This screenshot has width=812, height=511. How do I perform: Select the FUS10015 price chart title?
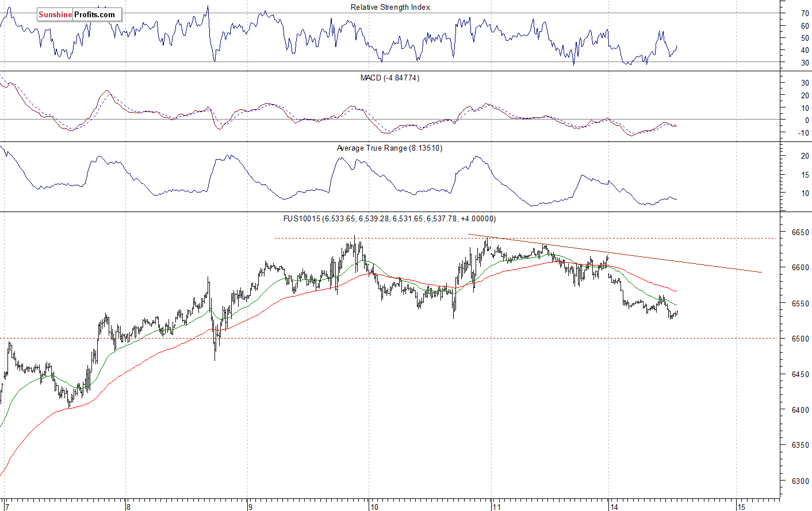click(x=389, y=218)
